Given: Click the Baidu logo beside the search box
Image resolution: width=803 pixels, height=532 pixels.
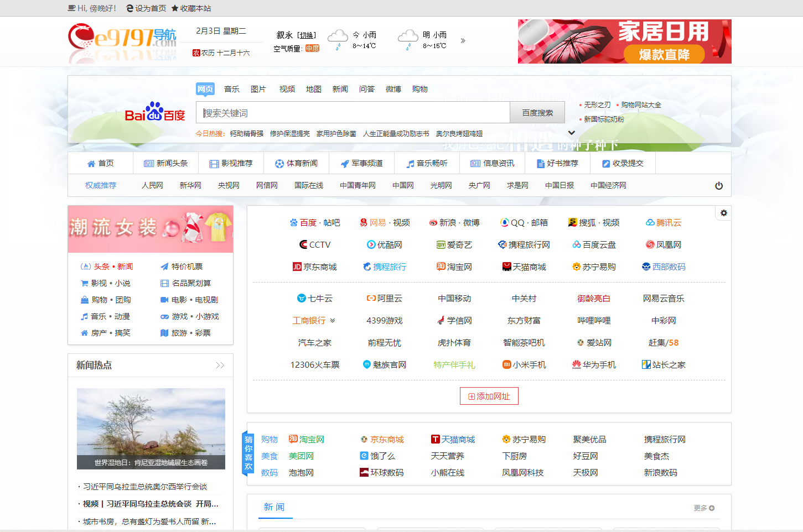Looking at the screenshot, I should (x=154, y=112).
